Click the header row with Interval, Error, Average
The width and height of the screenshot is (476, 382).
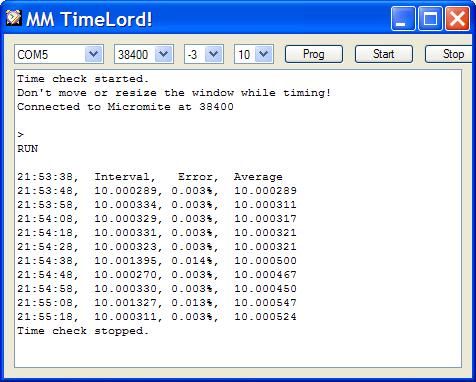coord(150,177)
